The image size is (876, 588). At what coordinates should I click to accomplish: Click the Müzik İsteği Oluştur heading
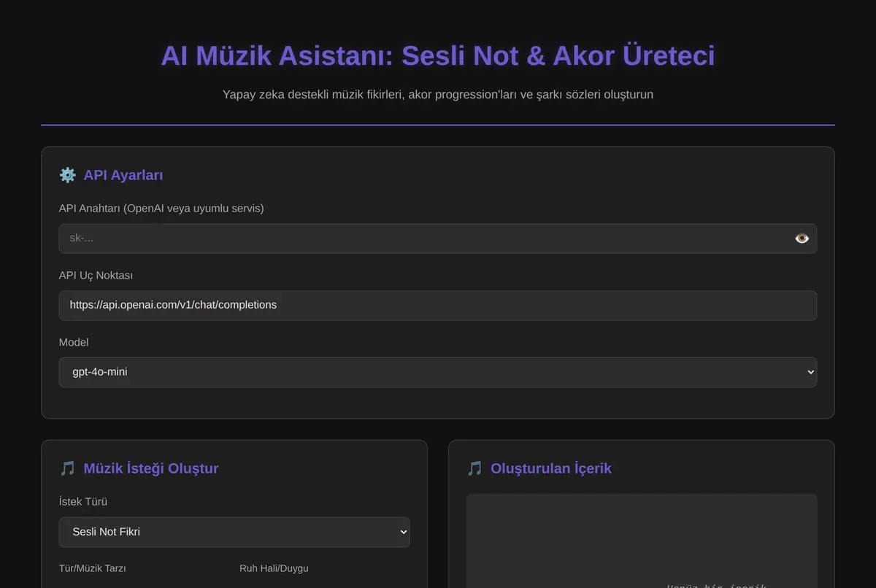[151, 468]
